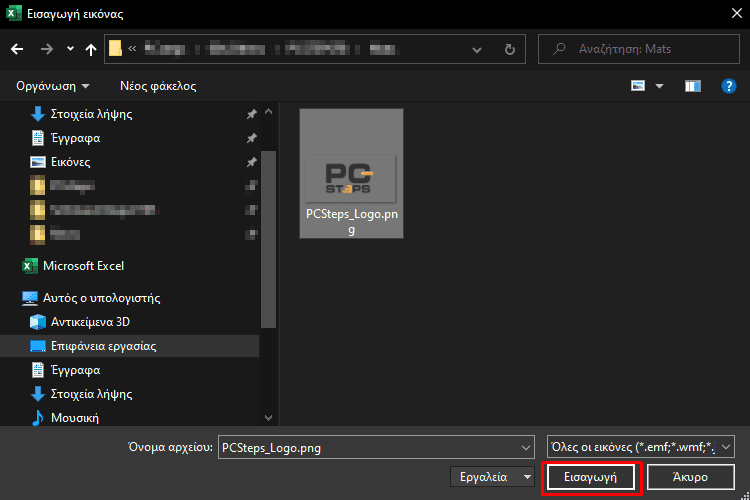750x500 pixels.
Task: Select Επιφάνεια εργασίας in the tree
Action: click(130, 346)
